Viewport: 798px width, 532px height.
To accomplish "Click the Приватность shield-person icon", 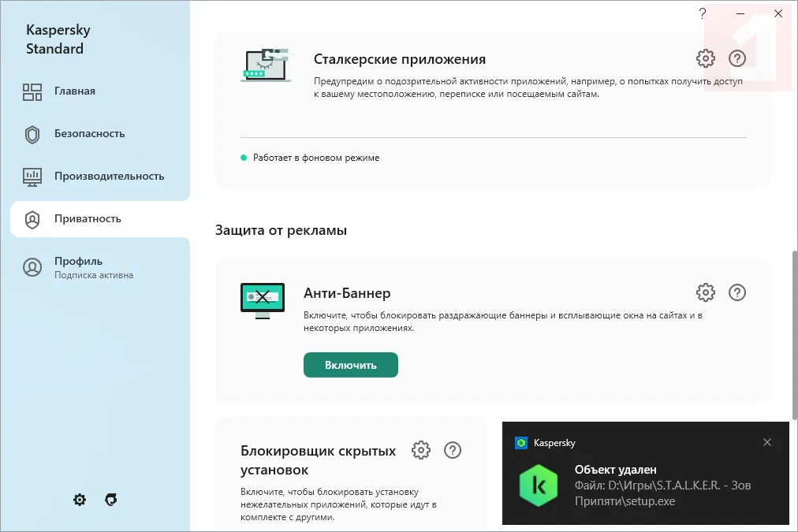I will (32, 220).
